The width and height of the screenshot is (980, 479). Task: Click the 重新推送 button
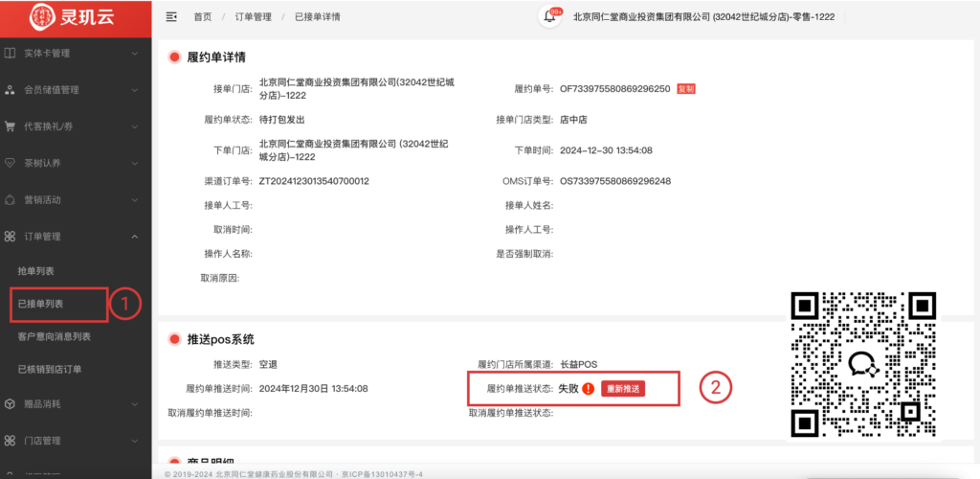tap(623, 388)
